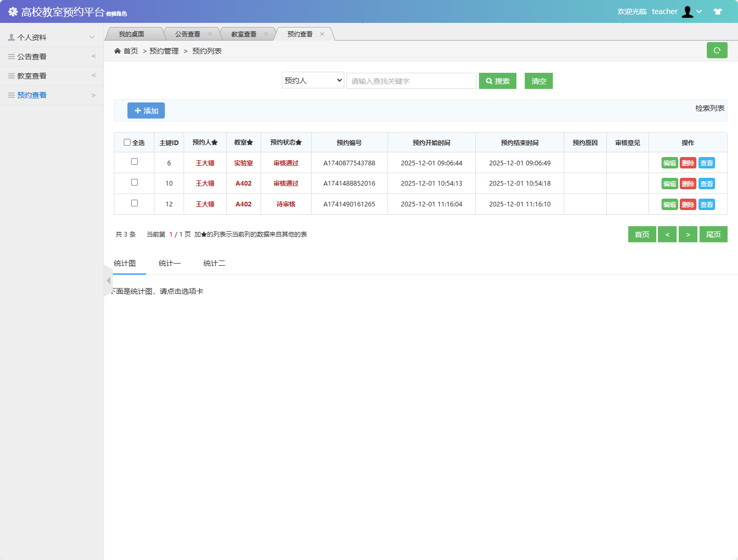Screen dimensions: 738x560
Task: Open the 预约人 search field dropdown
Action: coord(313,81)
